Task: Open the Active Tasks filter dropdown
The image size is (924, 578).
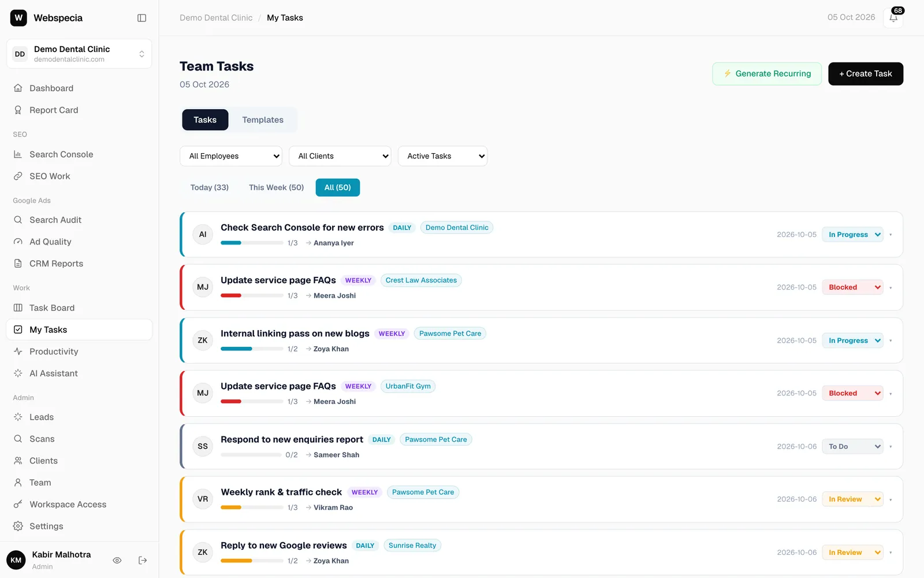Action: [443, 156]
